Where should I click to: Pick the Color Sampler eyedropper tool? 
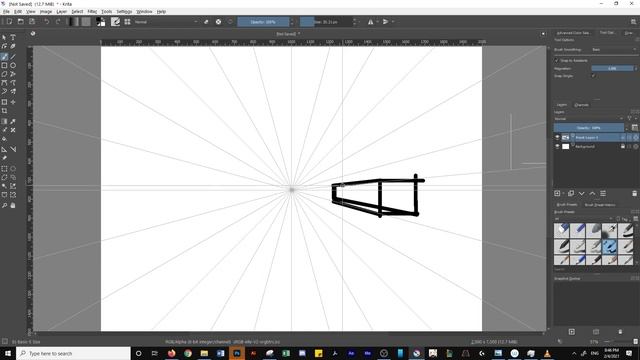pos(13,121)
